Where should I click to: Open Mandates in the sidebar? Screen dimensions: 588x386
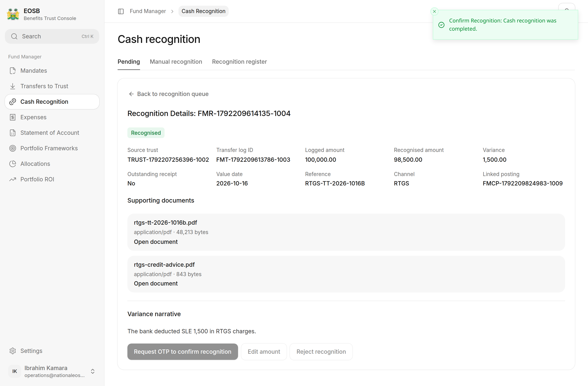pos(52,71)
